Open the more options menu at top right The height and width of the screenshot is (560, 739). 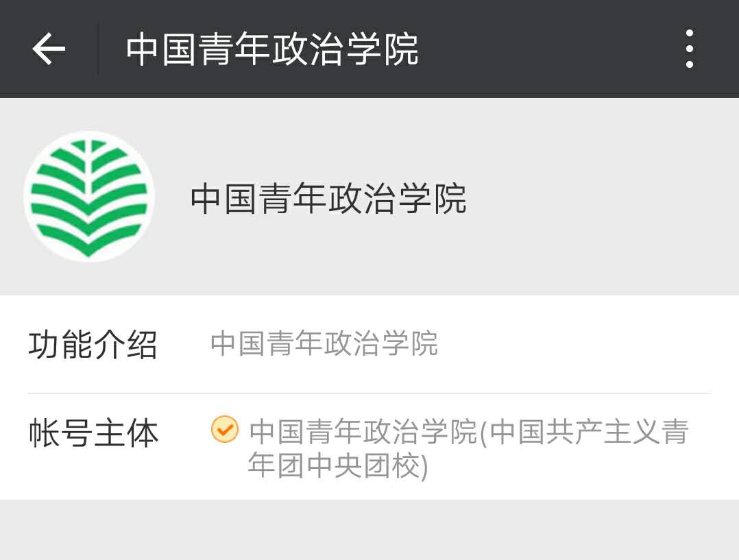pyautogui.click(x=688, y=48)
